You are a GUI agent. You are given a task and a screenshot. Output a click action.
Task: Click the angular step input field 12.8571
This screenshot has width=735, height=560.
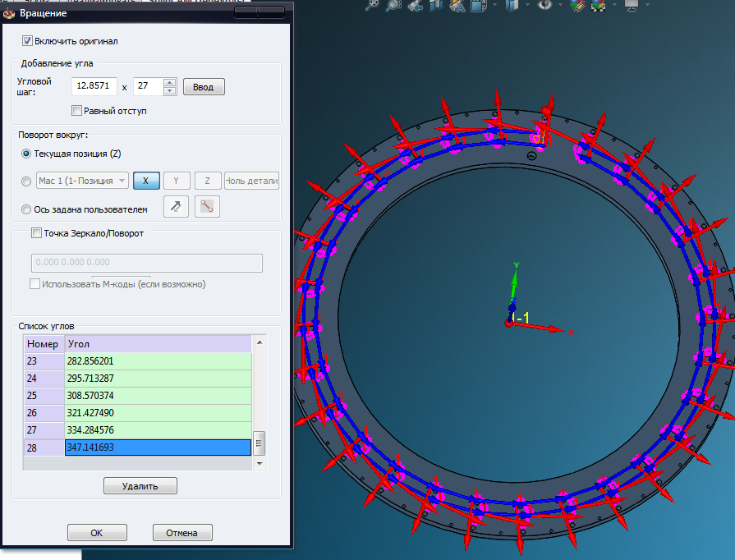point(94,86)
